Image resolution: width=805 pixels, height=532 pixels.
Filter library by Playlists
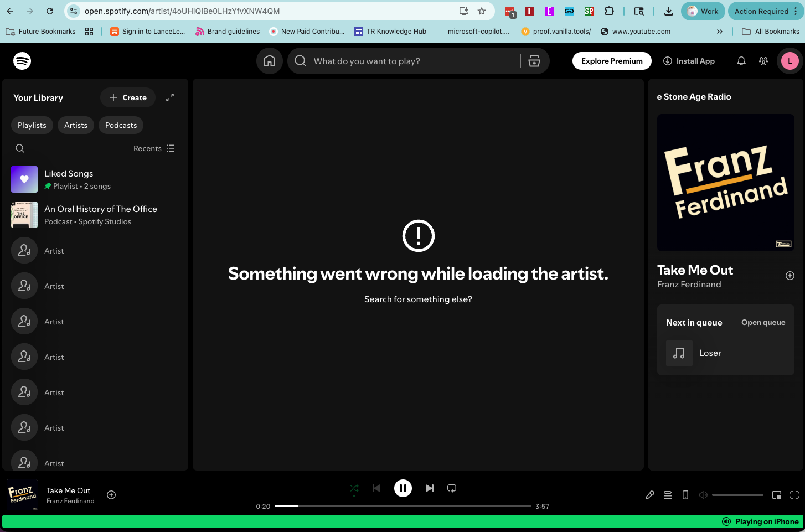pyautogui.click(x=32, y=125)
